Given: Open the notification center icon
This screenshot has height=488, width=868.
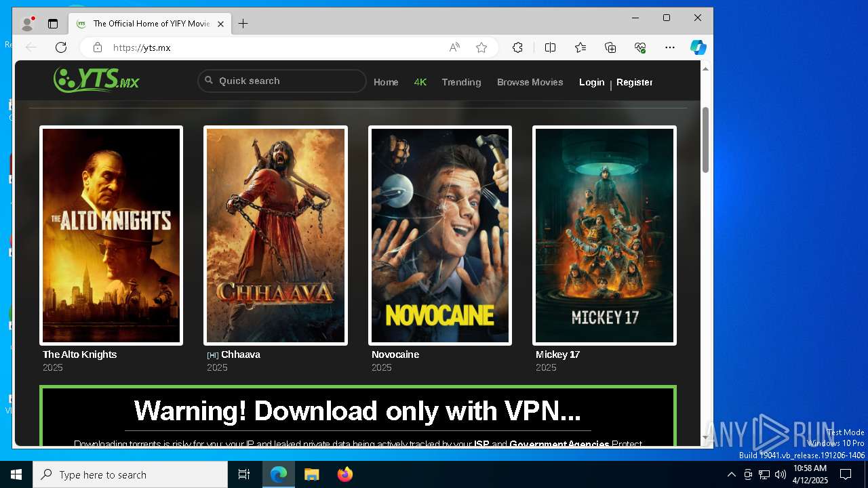Looking at the screenshot, I should click(846, 474).
